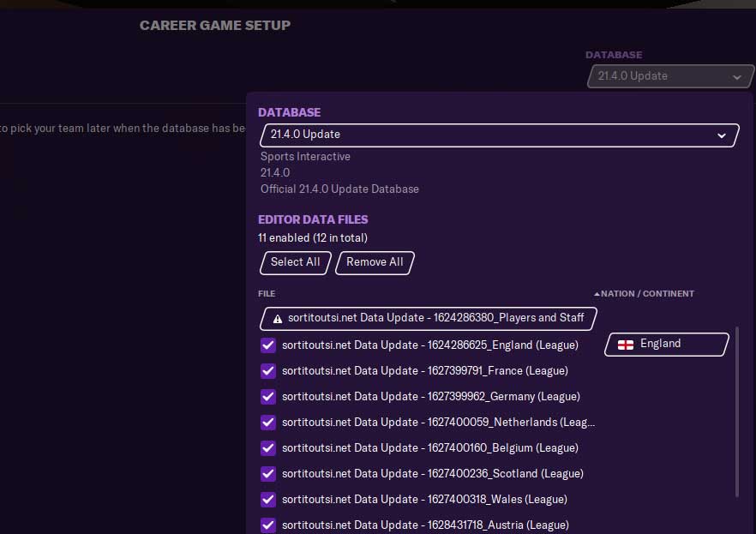Image resolution: width=756 pixels, height=534 pixels.
Task: Click the 'Official 21.4.0 Update Database' description
Action: pos(339,189)
